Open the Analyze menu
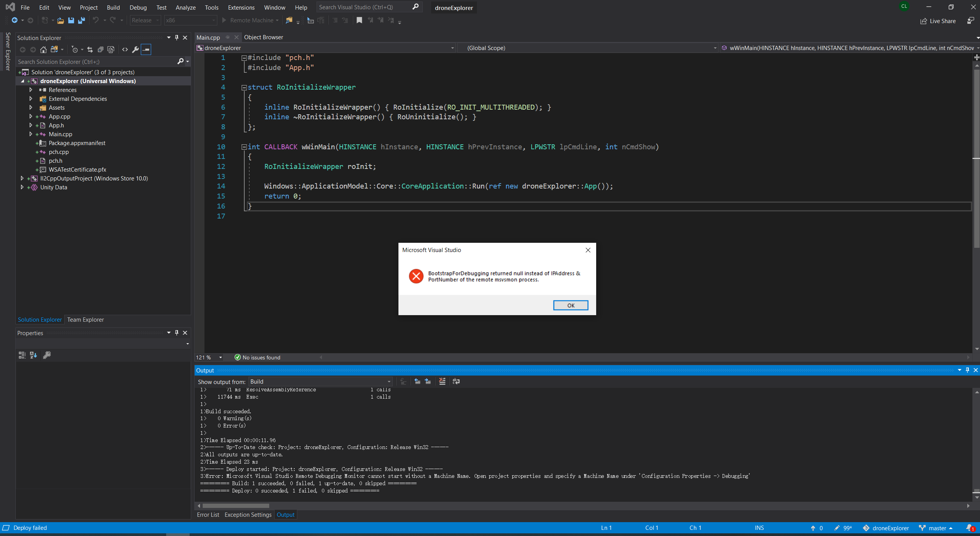Screen dimensions: 980x536 point(185,7)
